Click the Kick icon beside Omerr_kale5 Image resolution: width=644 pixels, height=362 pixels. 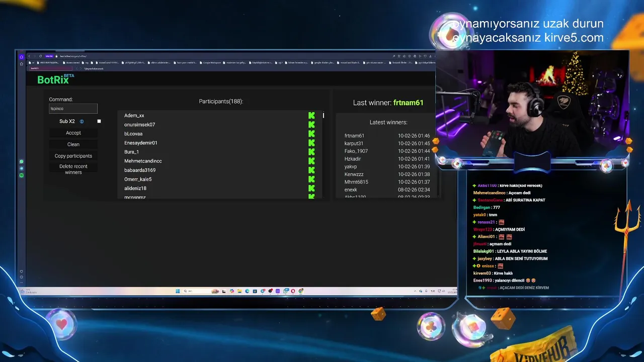tap(311, 179)
